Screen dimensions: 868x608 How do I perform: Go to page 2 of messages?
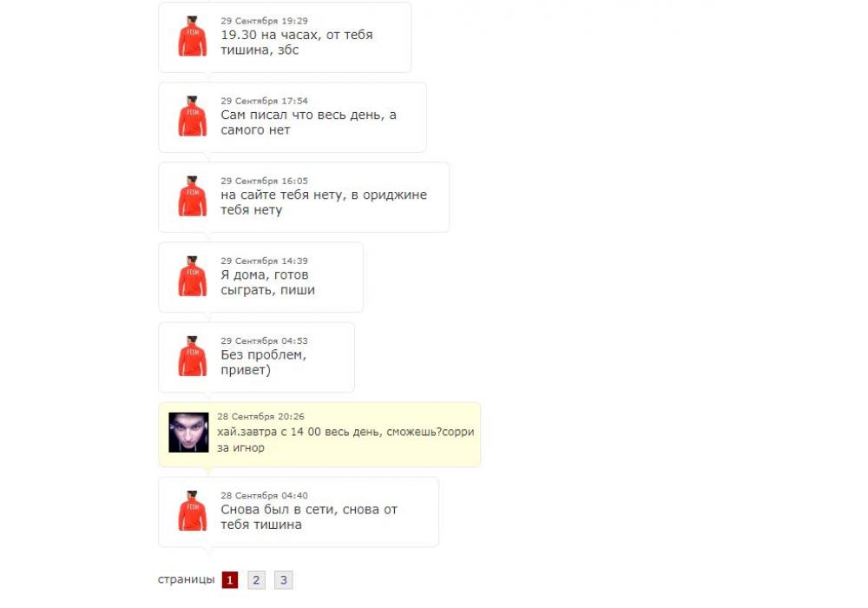tap(256, 579)
